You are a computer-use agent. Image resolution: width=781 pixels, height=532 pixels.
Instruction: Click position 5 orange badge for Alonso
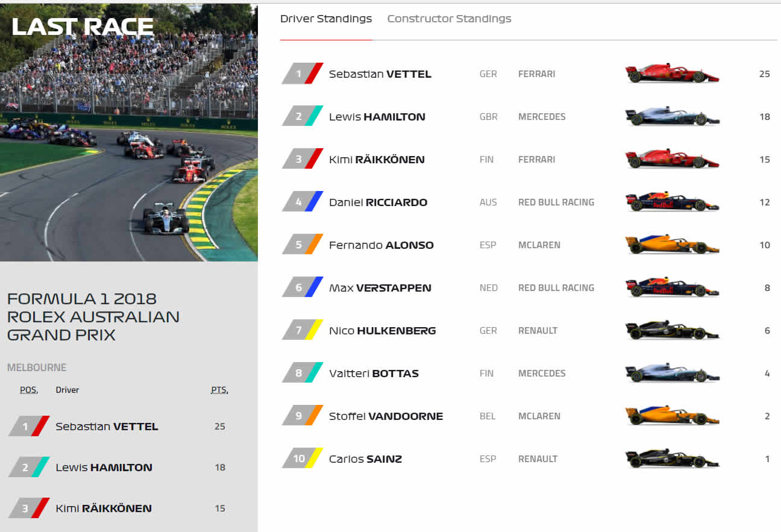pyautogui.click(x=303, y=245)
